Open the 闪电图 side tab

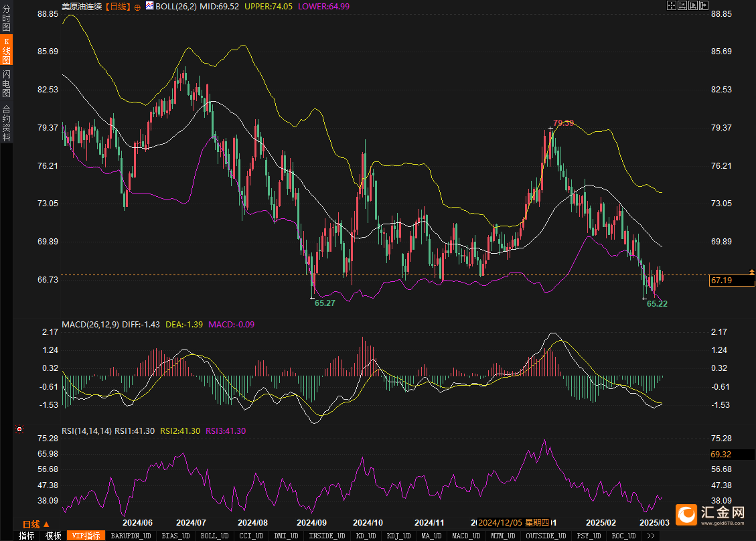coord(6,83)
